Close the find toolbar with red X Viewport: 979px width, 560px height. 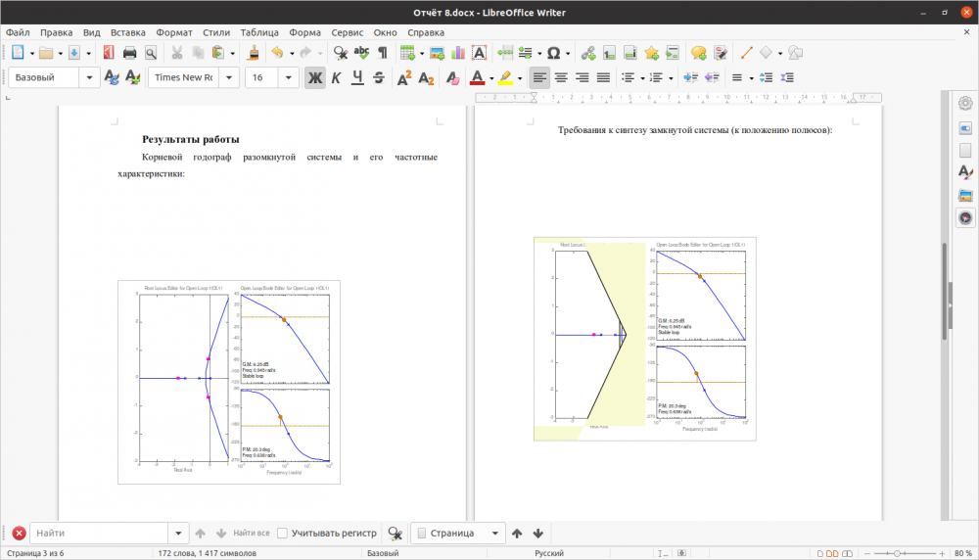point(19,534)
